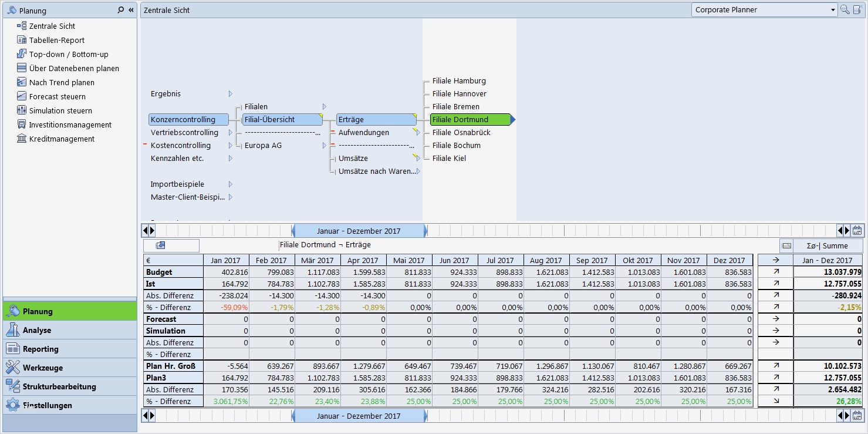Image resolution: width=868 pixels, height=434 pixels.
Task: Click the Januar - Dezember 2017 timeline range bar
Action: [359, 231]
